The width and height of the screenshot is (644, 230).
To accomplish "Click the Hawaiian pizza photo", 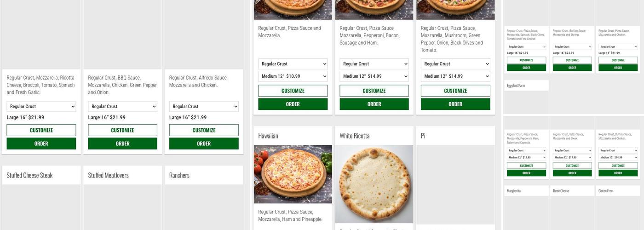I will click(293, 174).
